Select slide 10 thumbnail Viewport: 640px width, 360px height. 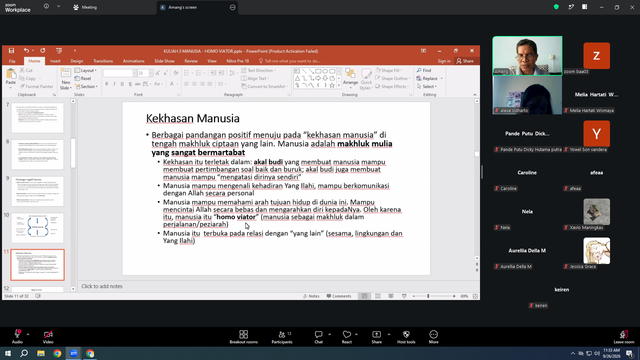click(x=38, y=228)
